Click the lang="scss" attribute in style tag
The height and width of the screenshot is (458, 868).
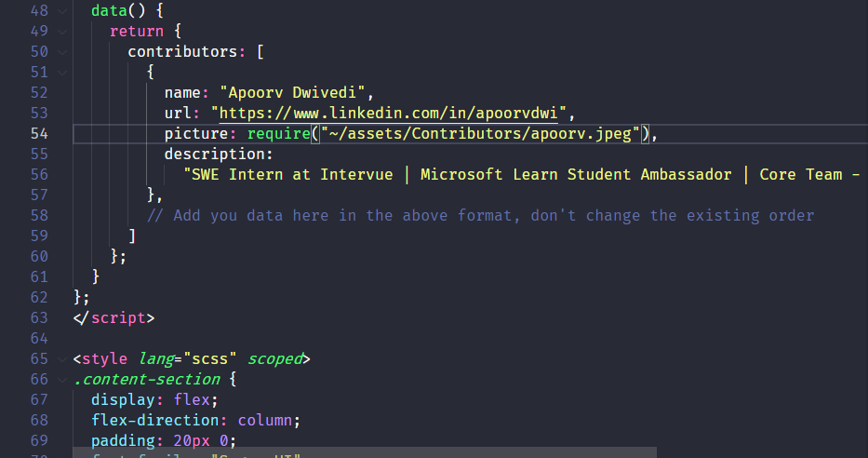[x=187, y=359]
